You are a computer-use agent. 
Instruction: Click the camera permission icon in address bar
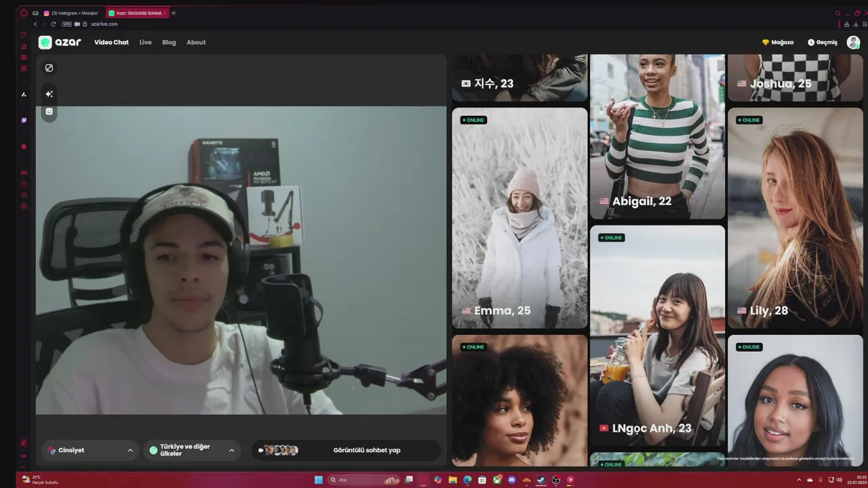77,24
